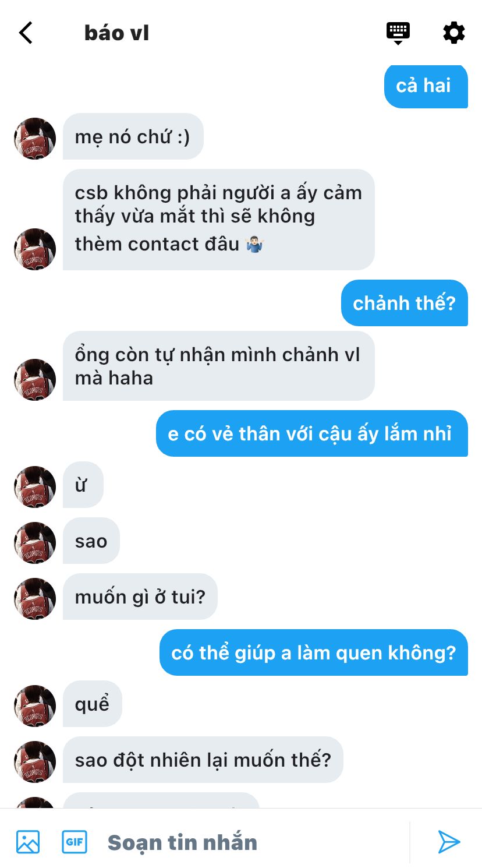Tap avatar beside "muốn gì ở tui?"

pos(35,599)
